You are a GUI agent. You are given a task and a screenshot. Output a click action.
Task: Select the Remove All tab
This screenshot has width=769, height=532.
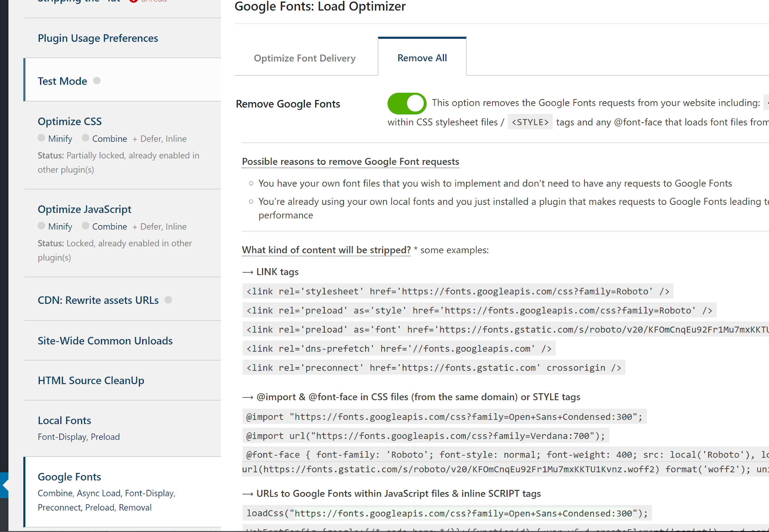click(422, 58)
